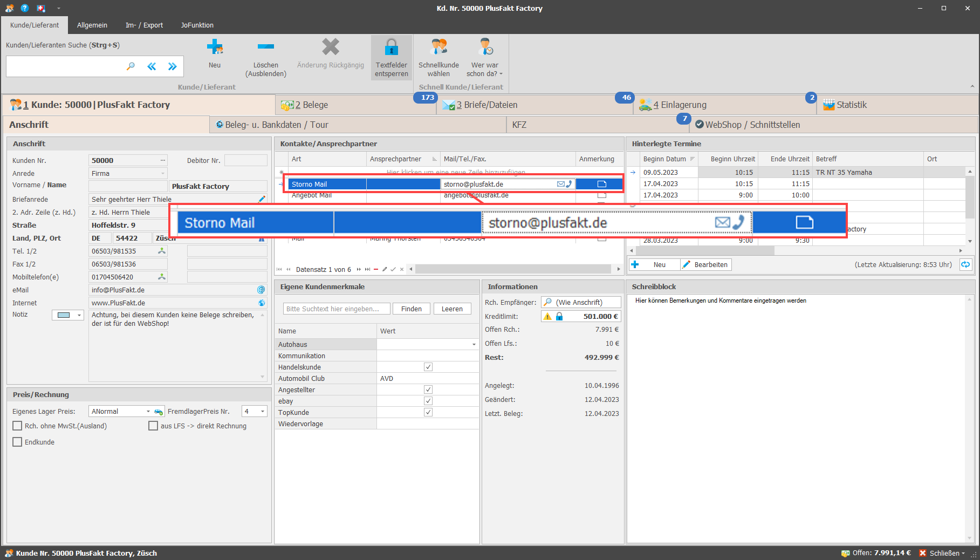
Task: Click the @ icon in eMail field
Action: click(x=262, y=290)
